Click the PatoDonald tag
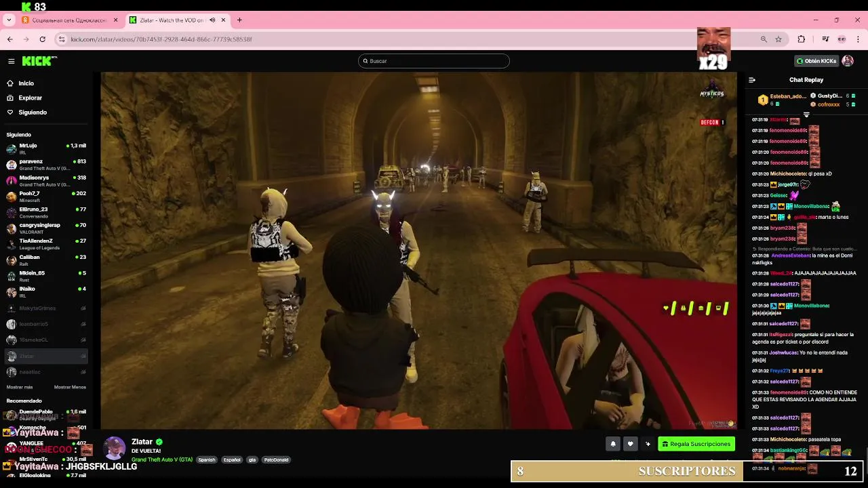868x488 pixels. pos(276,460)
